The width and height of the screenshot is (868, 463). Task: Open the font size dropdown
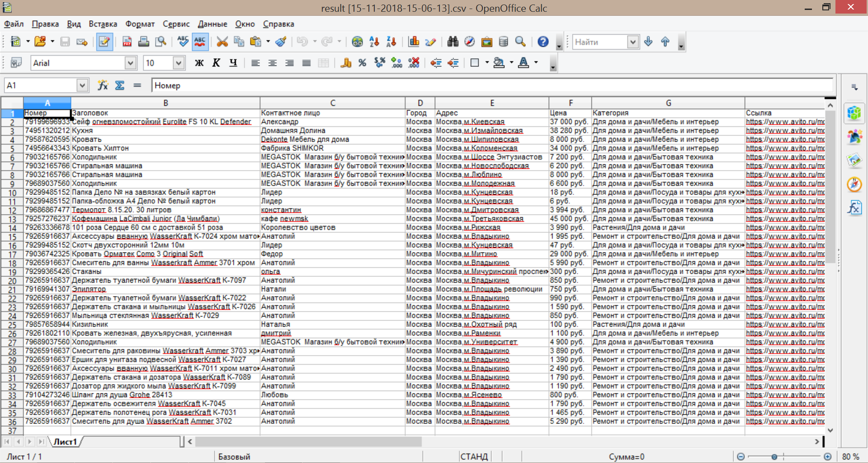tap(179, 63)
